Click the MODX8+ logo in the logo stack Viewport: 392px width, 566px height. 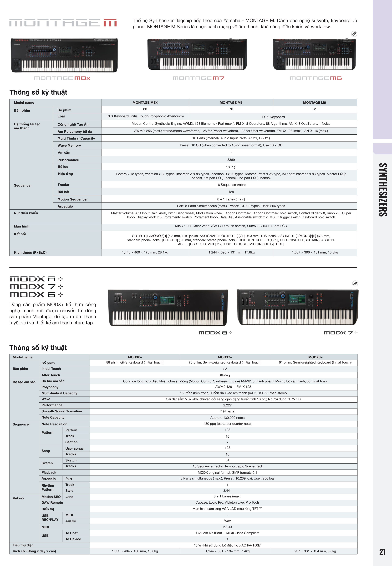(x=36, y=279)
